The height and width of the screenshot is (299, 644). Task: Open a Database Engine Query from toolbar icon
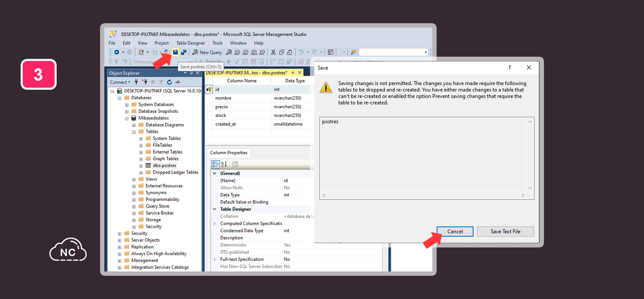tap(229, 52)
